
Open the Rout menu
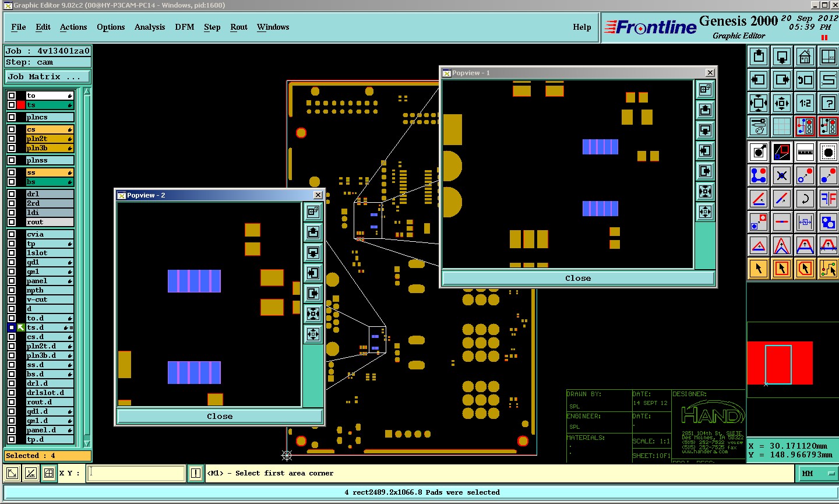pyautogui.click(x=239, y=27)
